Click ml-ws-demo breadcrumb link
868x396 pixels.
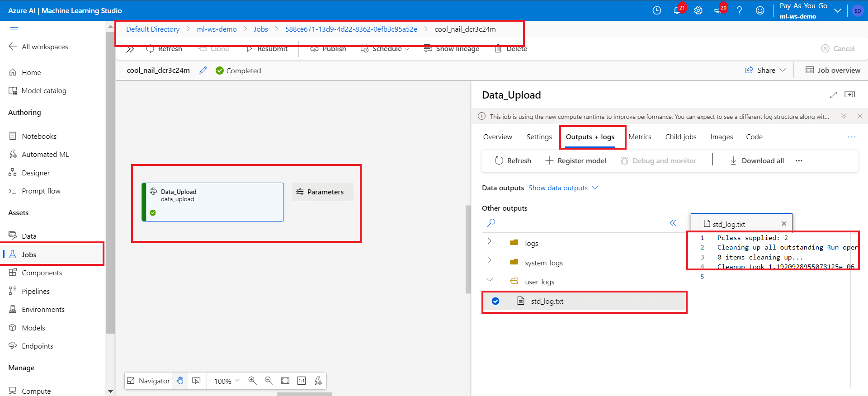(x=217, y=29)
